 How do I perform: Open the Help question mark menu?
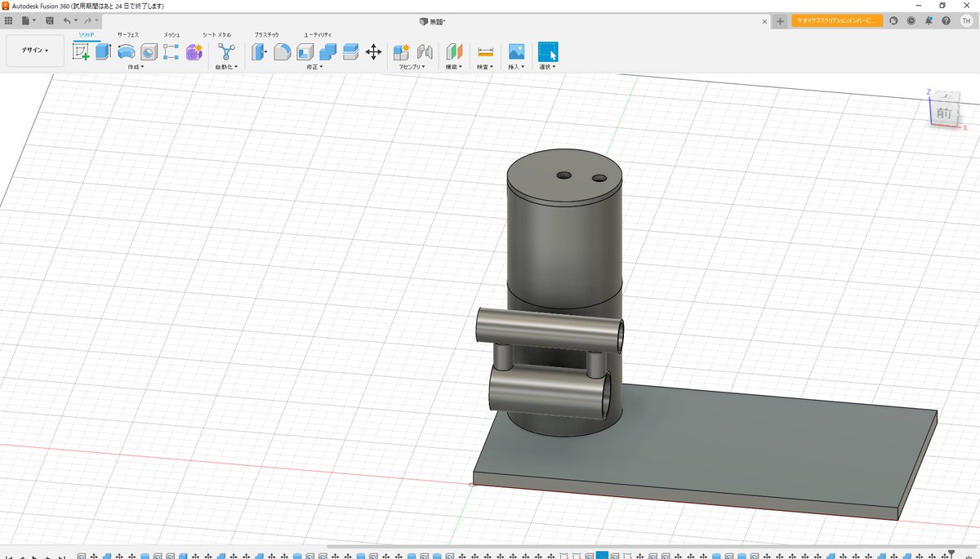947,20
